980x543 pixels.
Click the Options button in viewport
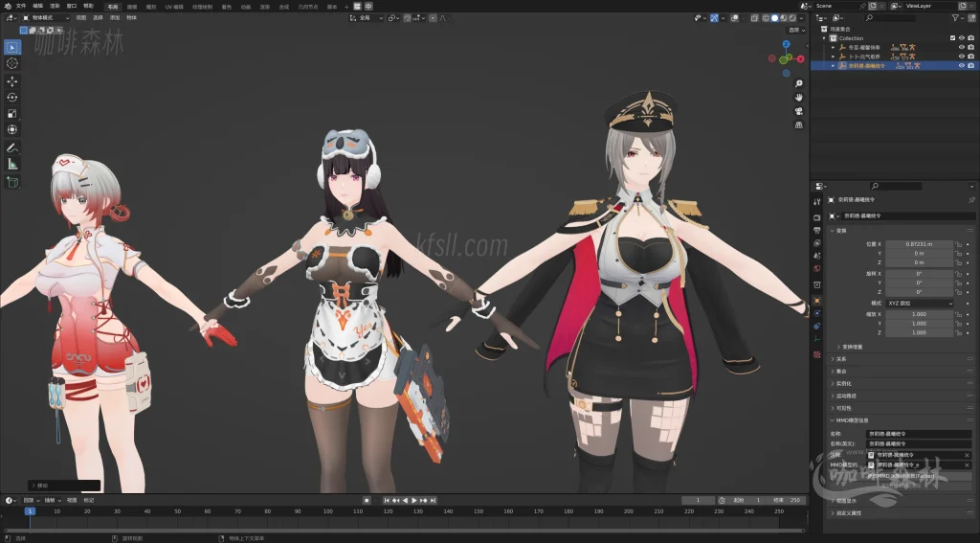[x=794, y=30]
